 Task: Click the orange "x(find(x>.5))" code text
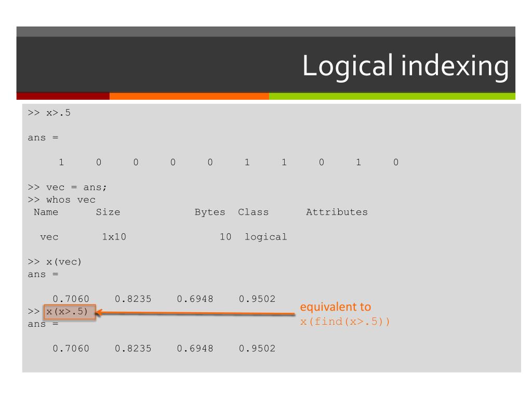point(345,321)
